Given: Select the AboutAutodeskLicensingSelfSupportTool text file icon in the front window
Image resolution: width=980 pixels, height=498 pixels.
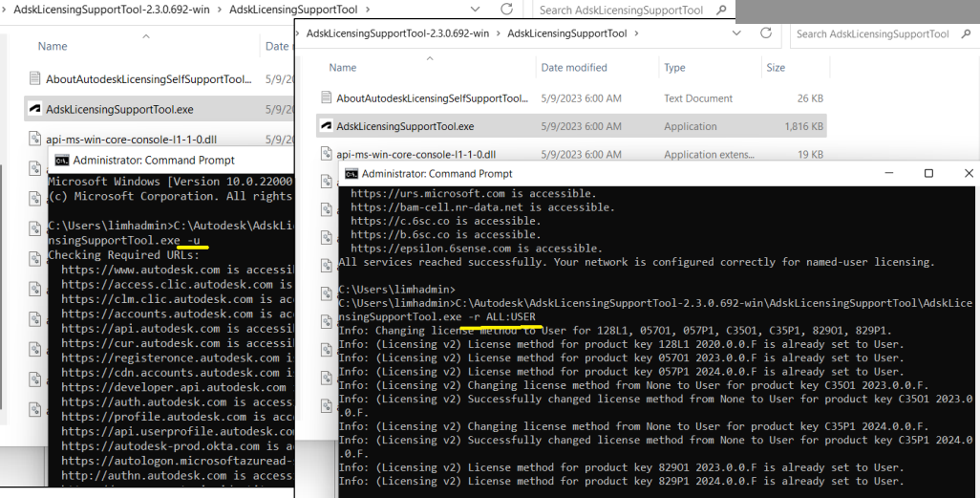Looking at the screenshot, I should click(326, 97).
